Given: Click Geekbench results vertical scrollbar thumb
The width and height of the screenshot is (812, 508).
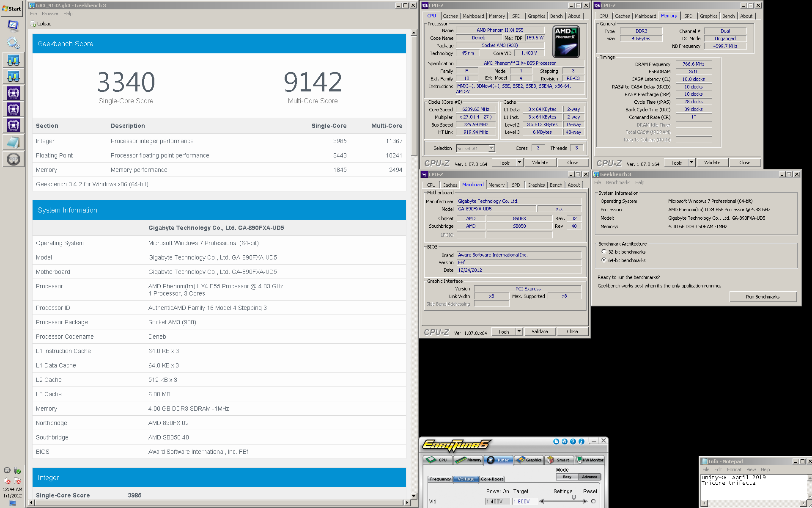Looking at the screenshot, I should click(x=414, y=97).
